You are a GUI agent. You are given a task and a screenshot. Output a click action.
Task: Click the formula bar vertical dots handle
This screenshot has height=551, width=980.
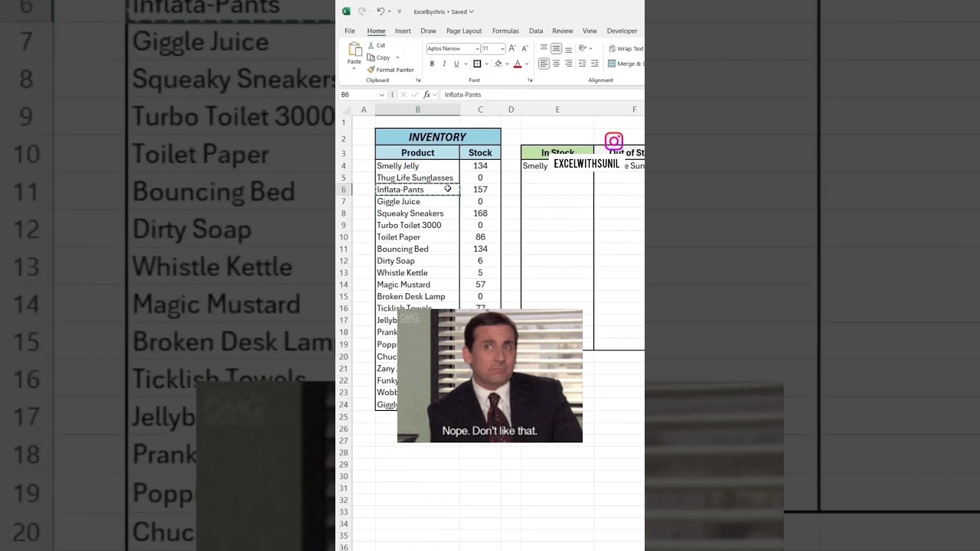(x=393, y=95)
